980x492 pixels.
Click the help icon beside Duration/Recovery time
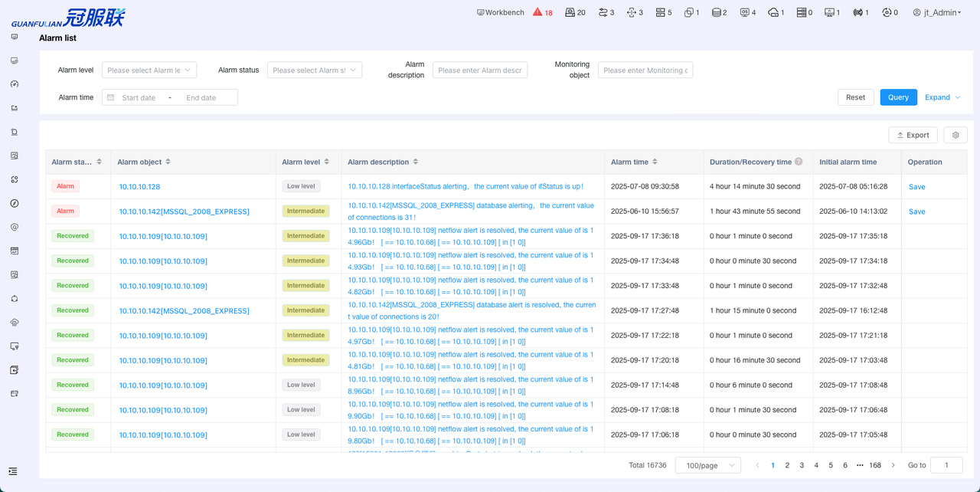click(799, 162)
